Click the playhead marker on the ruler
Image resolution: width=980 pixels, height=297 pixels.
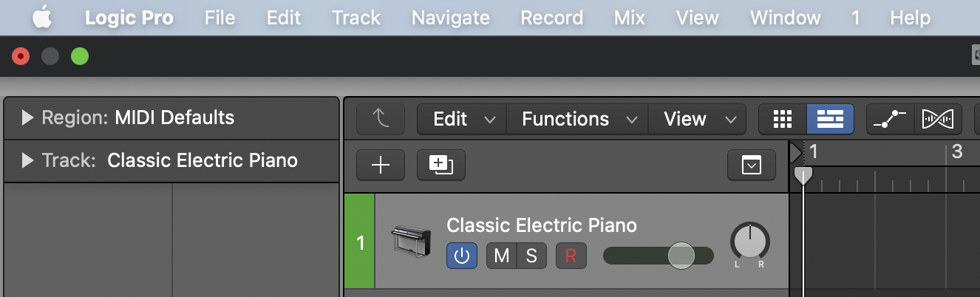803,175
